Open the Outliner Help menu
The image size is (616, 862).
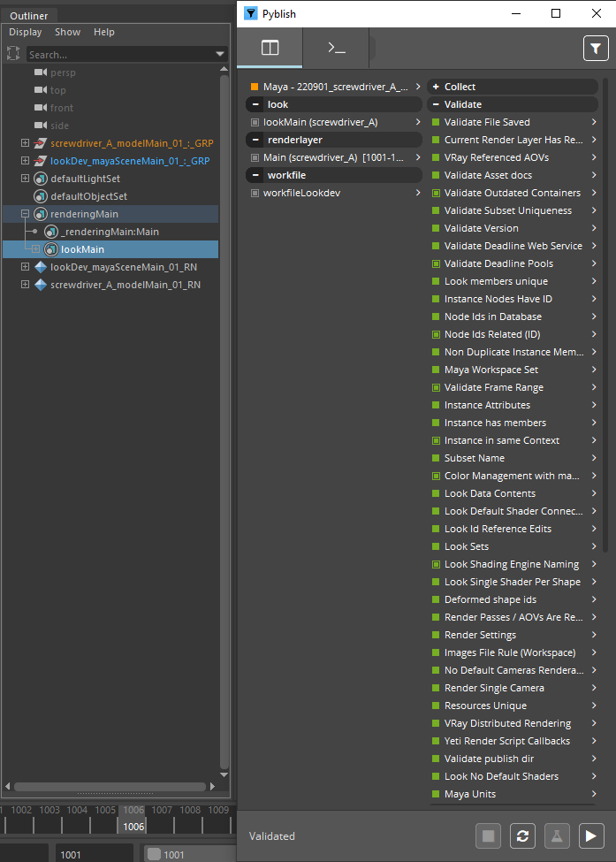click(104, 32)
